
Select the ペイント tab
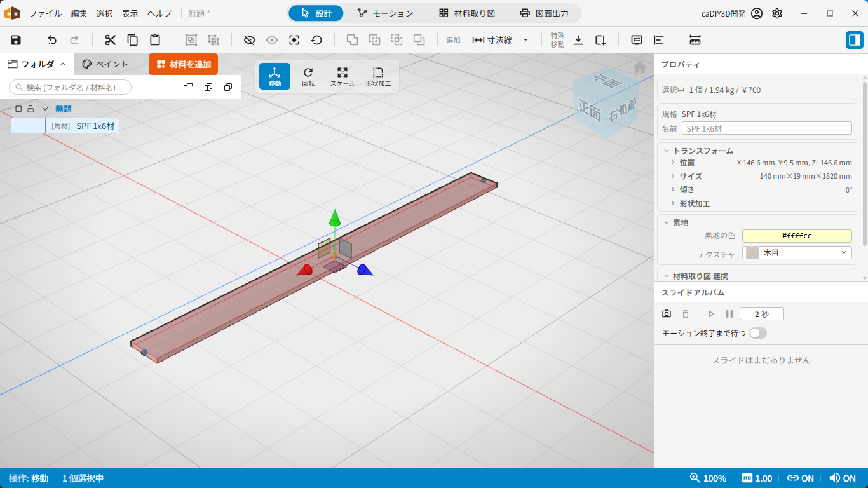point(105,64)
